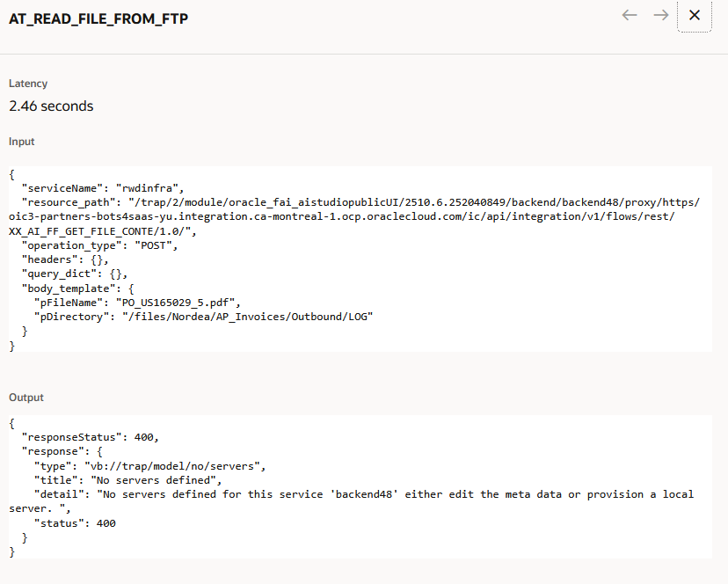The width and height of the screenshot is (728, 584).
Task: Close the AT_READ_FILE_FROM_FTP panel
Action: point(695,15)
